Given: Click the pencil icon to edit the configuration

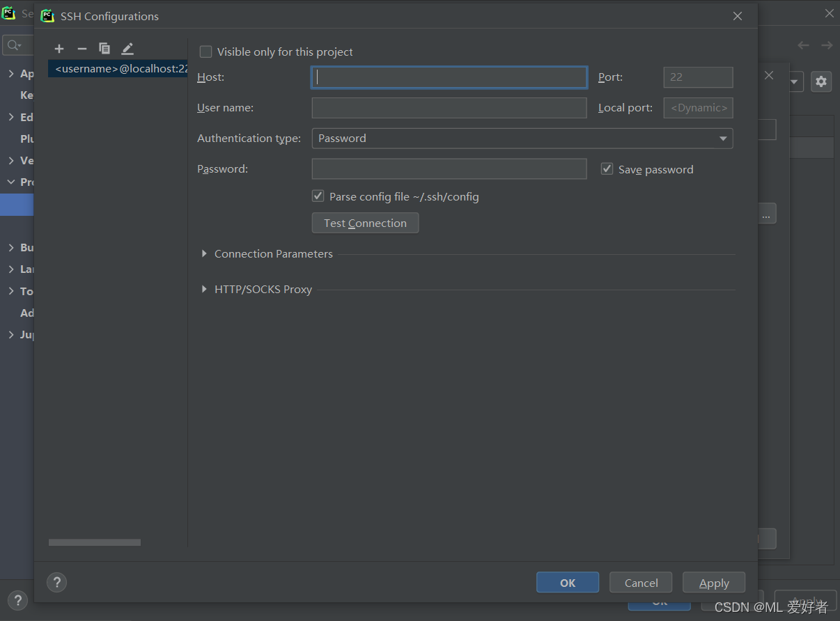Looking at the screenshot, I should click(127, 49).
